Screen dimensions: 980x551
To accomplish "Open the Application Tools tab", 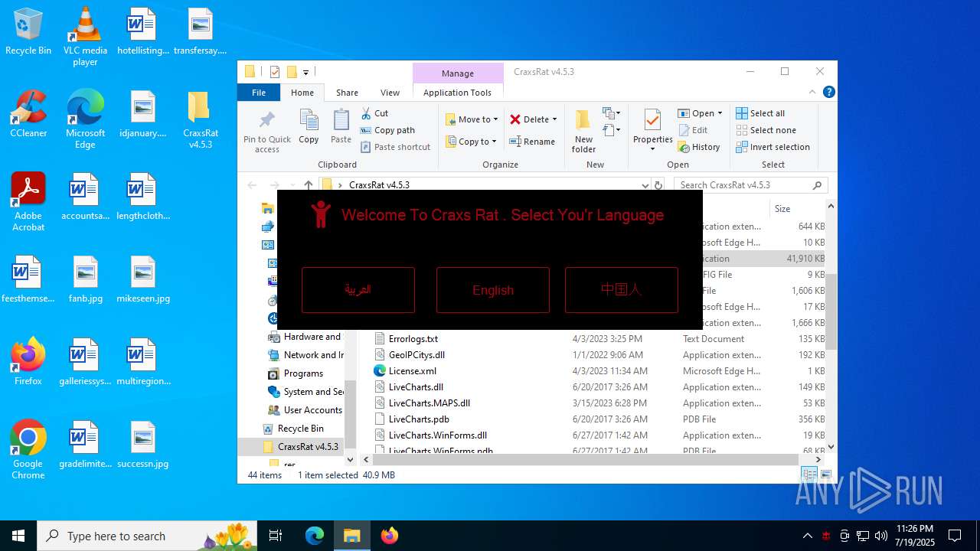I will pos(458,93).
